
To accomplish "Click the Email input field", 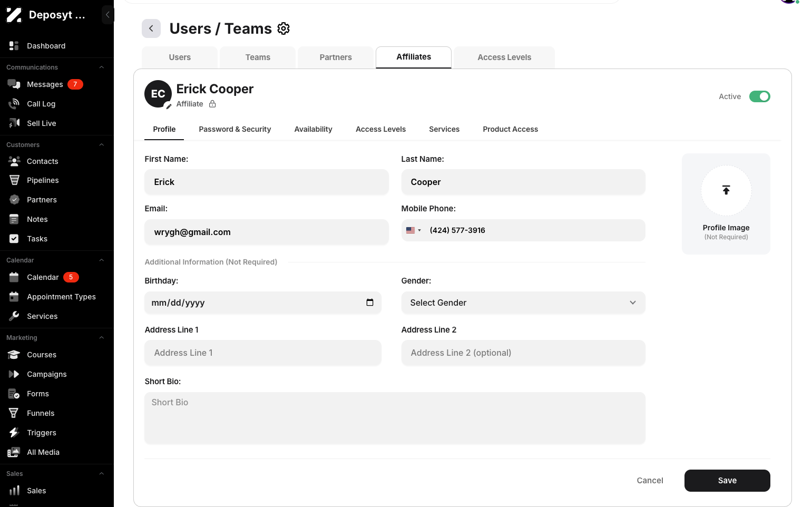I will 267,232.
